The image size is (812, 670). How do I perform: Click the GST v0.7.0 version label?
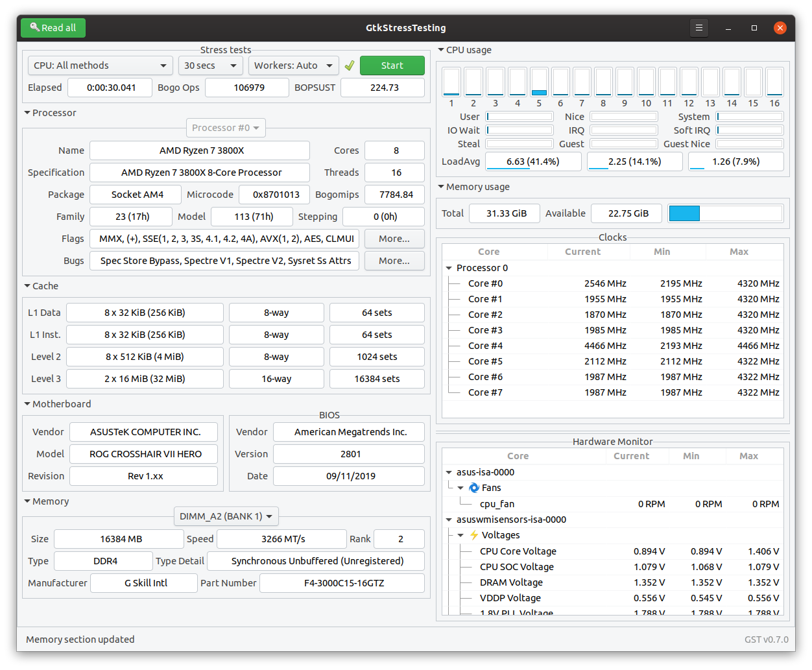pos(766,640)
